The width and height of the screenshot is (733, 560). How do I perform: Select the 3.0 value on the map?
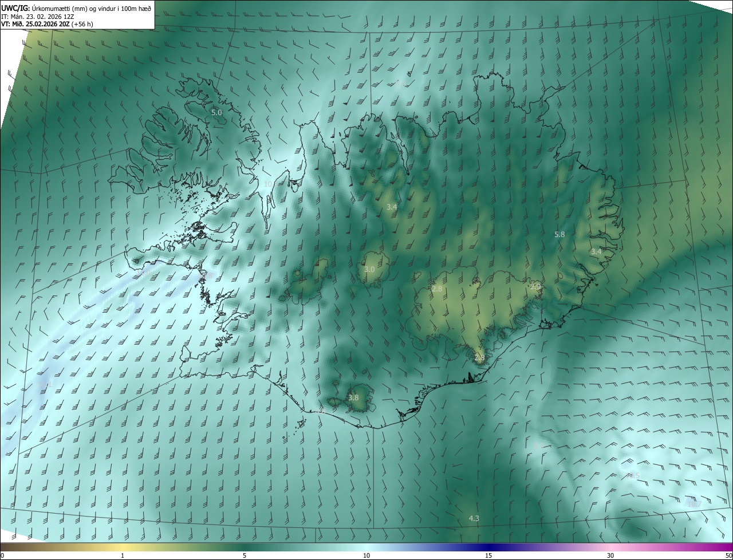click(369, 269)
